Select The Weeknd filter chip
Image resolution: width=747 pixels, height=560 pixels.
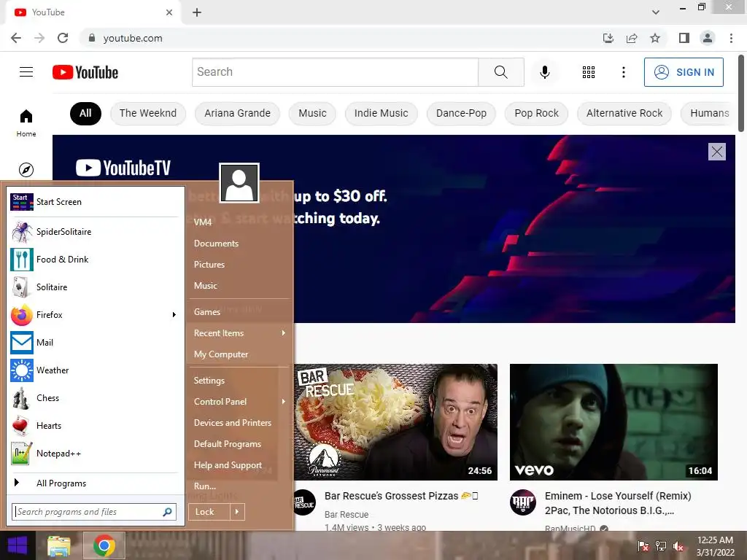147,113
